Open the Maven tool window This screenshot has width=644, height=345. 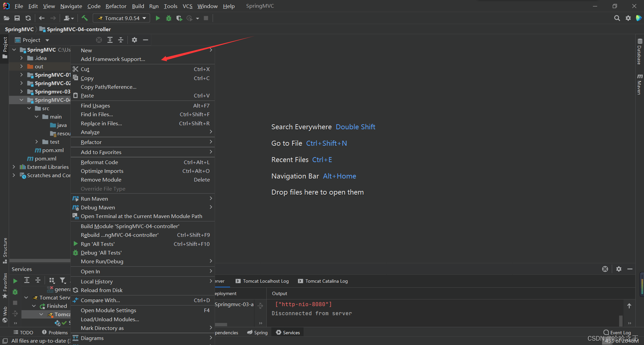click(640, 84)
